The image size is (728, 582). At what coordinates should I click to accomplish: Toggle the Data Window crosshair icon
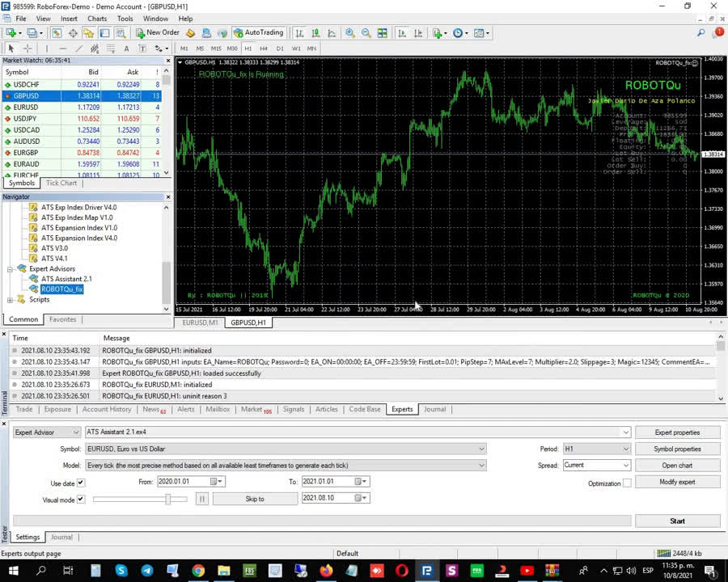point(73,33)
